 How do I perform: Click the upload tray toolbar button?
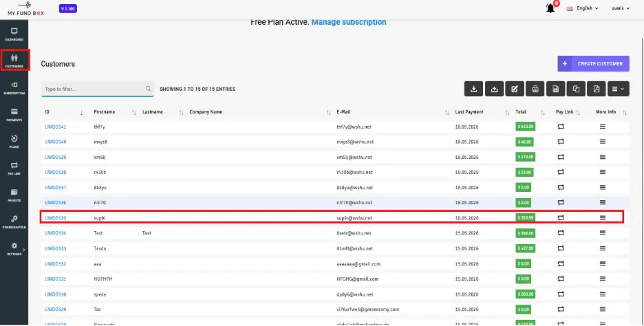(x=494, y=89)
